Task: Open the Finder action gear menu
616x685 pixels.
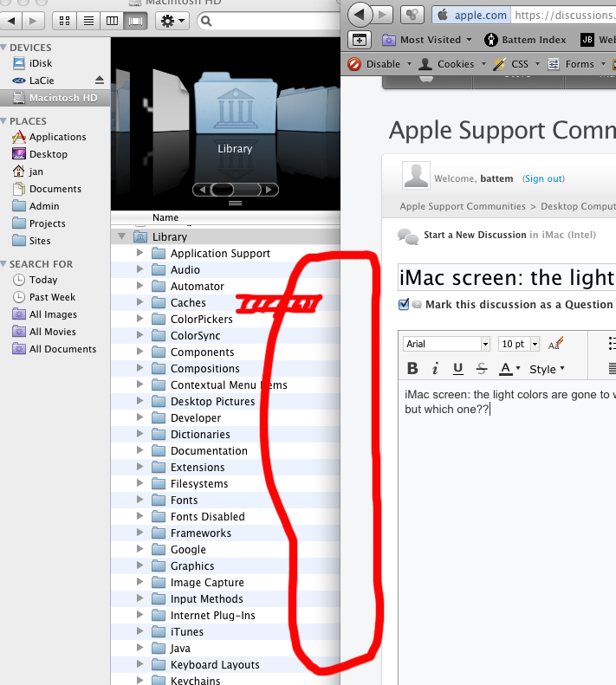Action: click(x=172, y=21)
